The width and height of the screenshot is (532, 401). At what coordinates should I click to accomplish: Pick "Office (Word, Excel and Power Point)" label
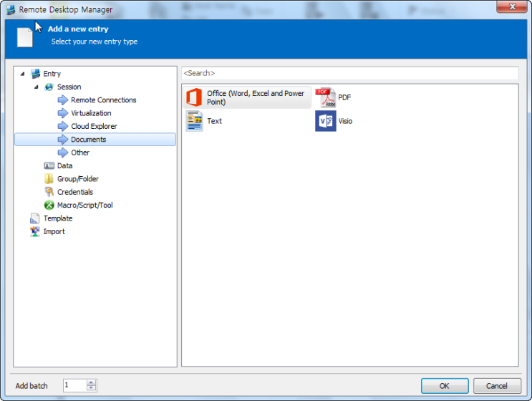coord(255,97)
